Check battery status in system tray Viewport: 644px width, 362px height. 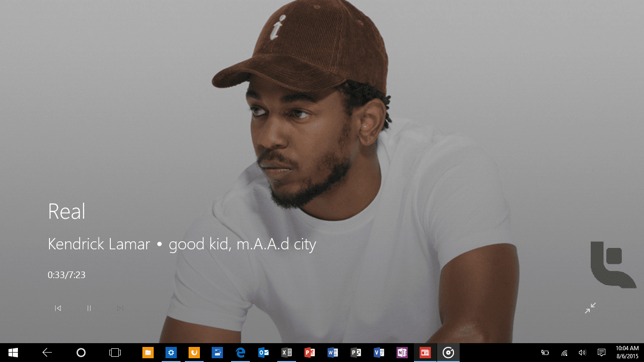pyautogui.click(x=545, y=353)
